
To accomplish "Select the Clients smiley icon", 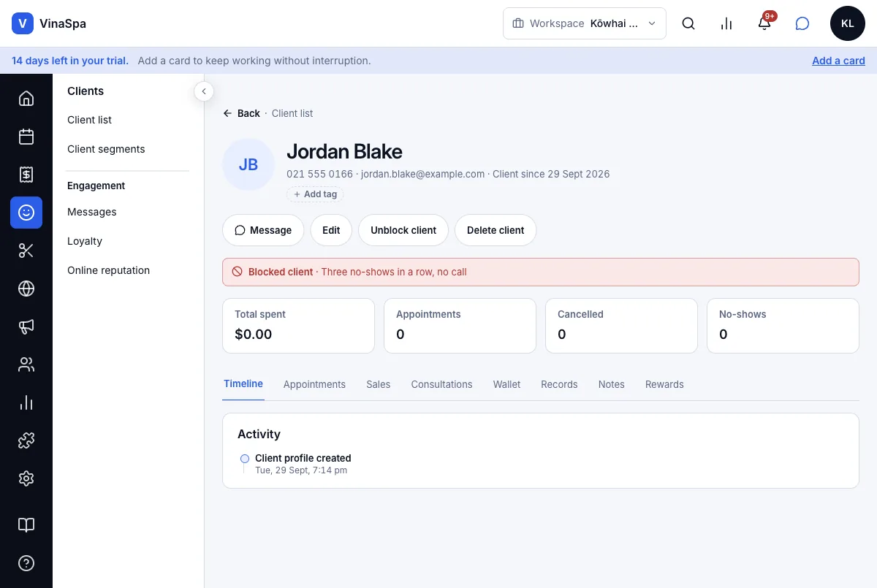I will pos(26,213).
